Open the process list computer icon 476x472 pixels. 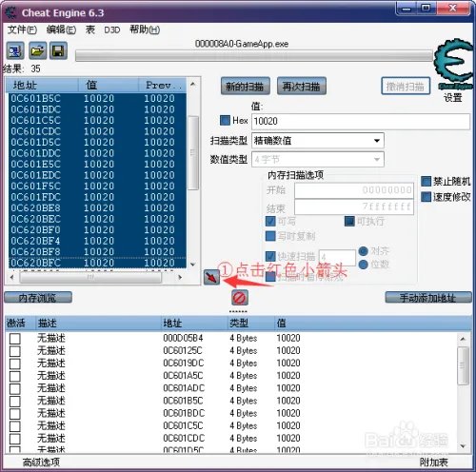tap(15, 50)
